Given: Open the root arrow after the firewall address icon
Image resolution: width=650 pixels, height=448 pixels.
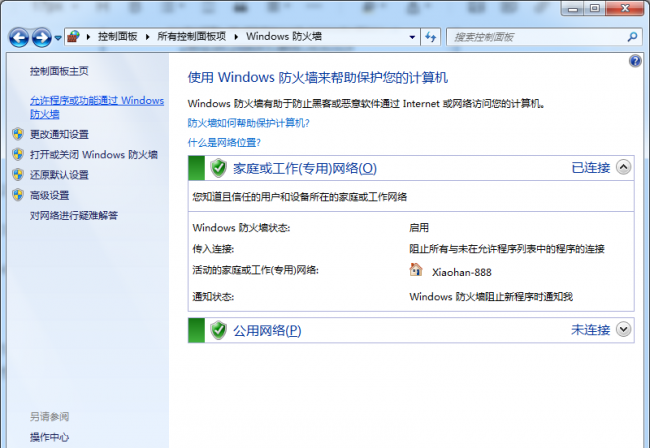Looking at the screenshot, I should tap(88, 37).
